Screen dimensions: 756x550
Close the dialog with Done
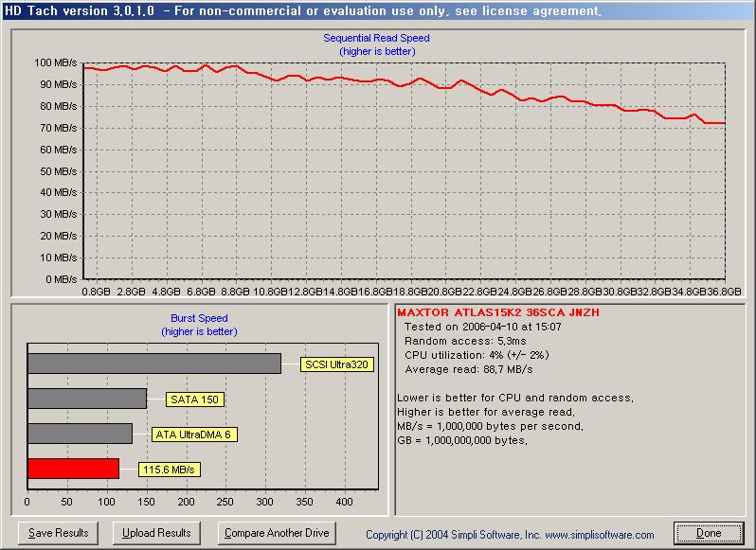(x=709, y=533)
